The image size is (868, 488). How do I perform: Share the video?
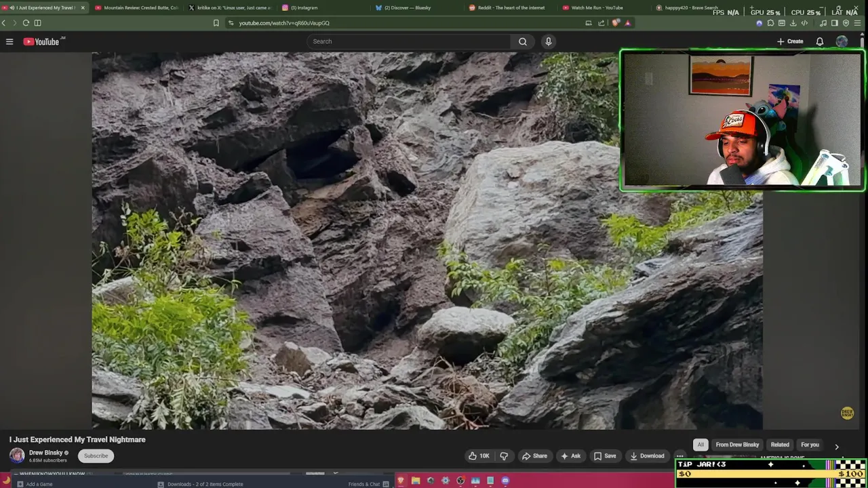[534, 456]
